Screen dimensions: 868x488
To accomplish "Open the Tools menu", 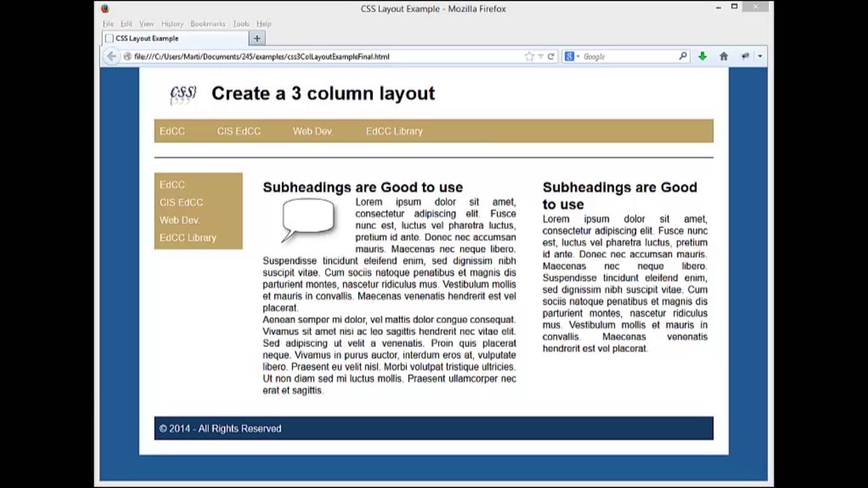I will coord(241,24).
